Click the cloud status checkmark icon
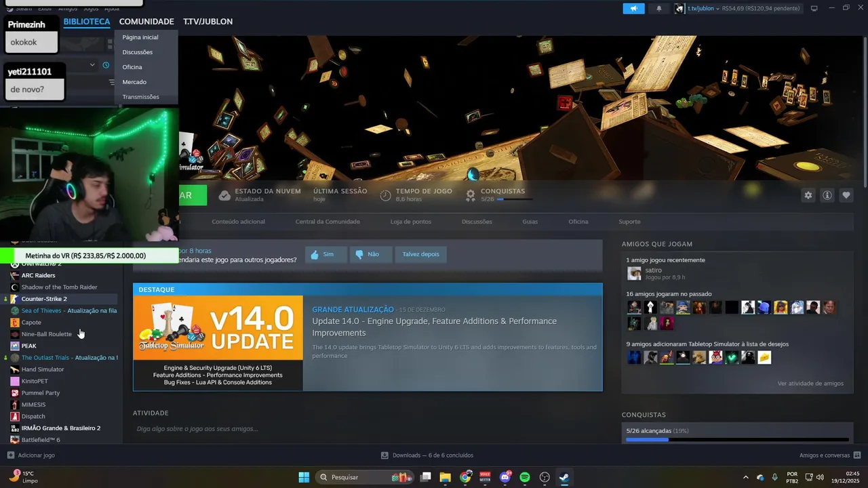The image size is (868, 488). [224, 195]
